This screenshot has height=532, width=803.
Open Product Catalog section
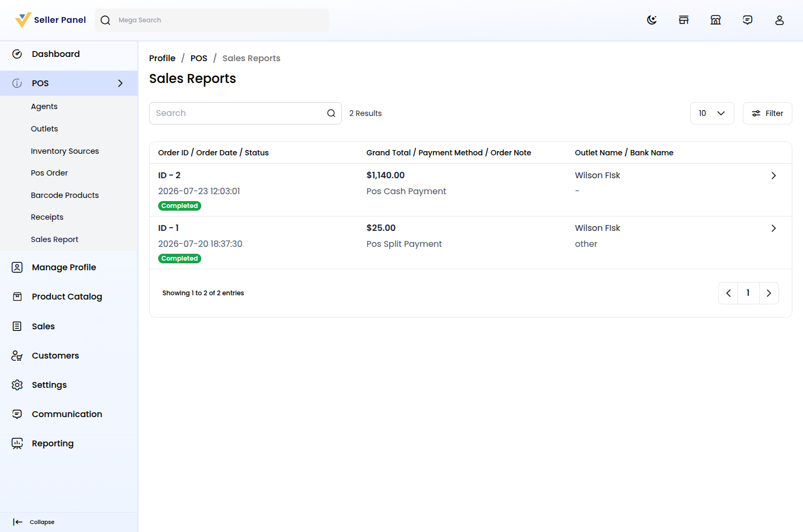[67, 297]
